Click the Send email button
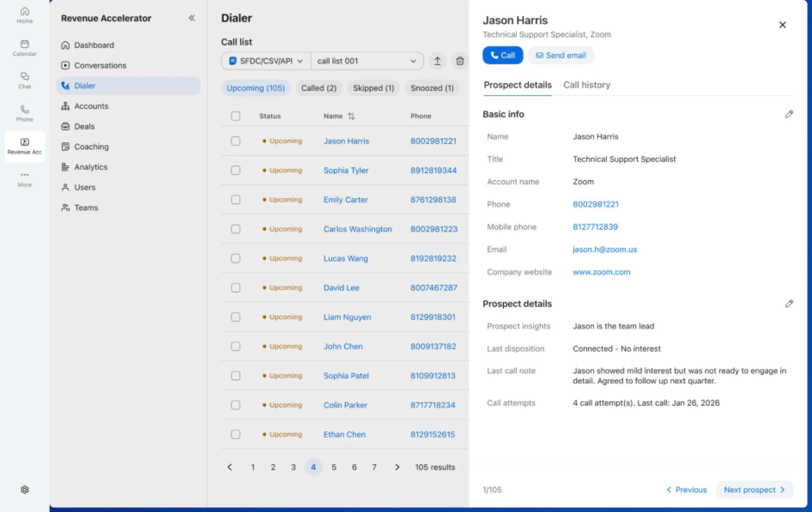This screenshot has height=512, width=812. [561, 55]
